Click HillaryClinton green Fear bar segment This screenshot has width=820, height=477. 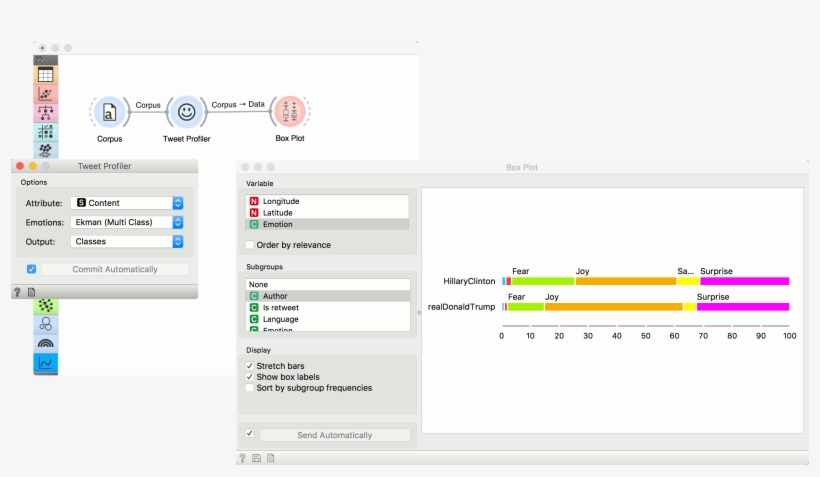pos(543,281)
